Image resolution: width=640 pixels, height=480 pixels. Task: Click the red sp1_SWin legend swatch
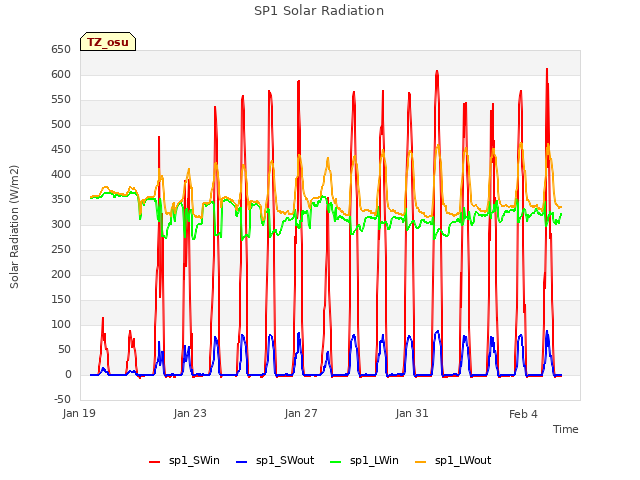(155, 462)
